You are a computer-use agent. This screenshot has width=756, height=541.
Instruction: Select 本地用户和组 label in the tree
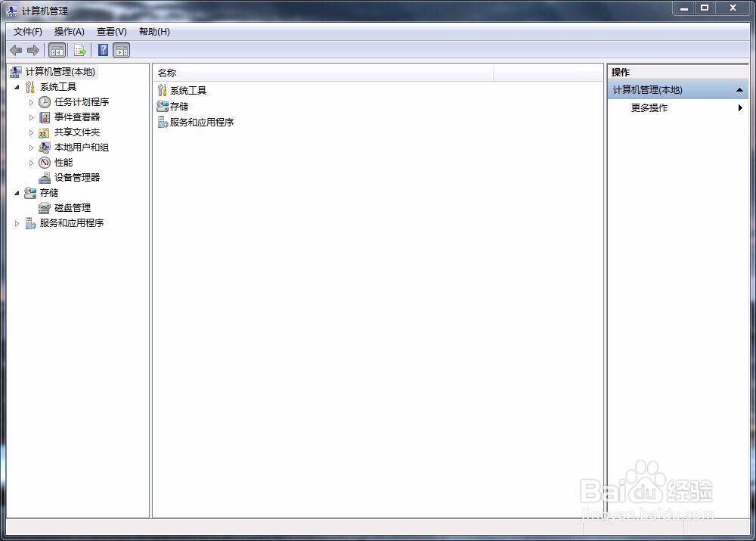(82, 148)
